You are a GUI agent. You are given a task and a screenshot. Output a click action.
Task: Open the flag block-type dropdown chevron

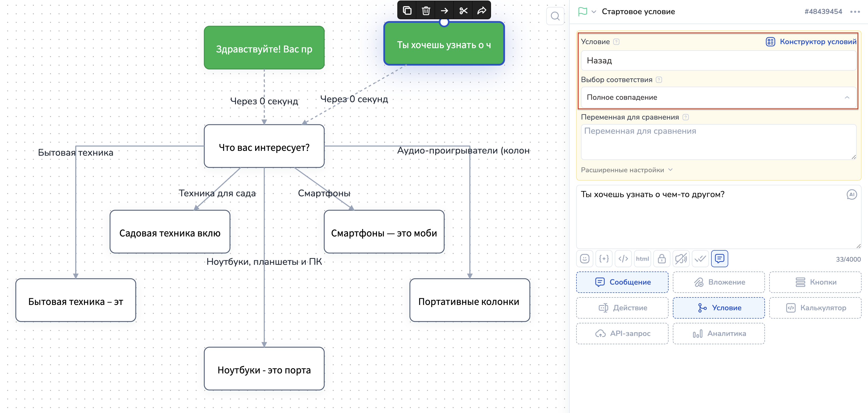[594, 12]
